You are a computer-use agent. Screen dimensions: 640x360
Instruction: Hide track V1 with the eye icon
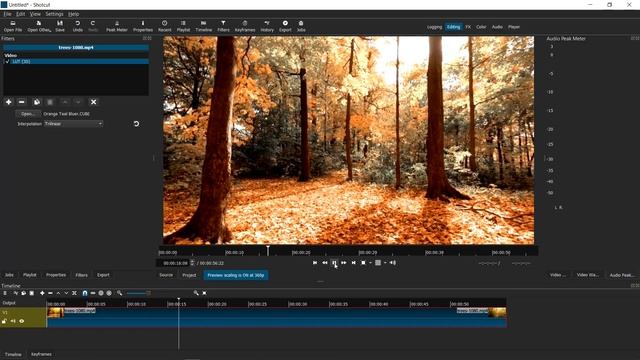[x=22, y=321]
